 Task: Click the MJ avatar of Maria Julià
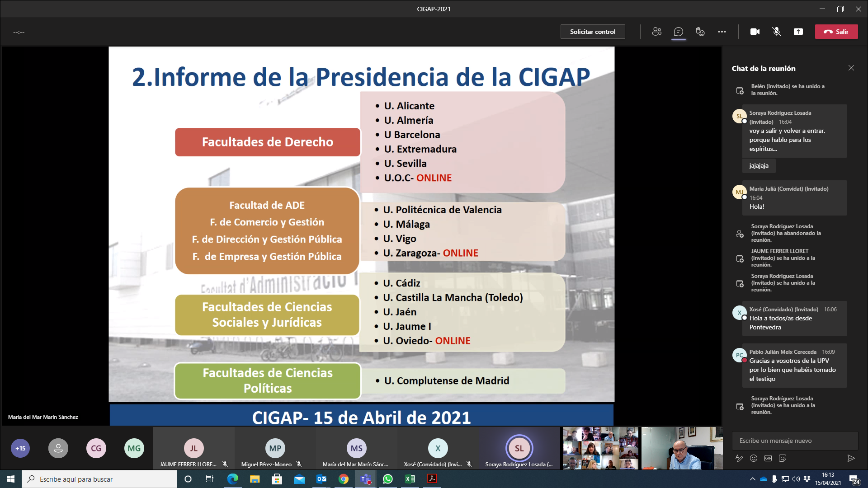tap(739, 192)
